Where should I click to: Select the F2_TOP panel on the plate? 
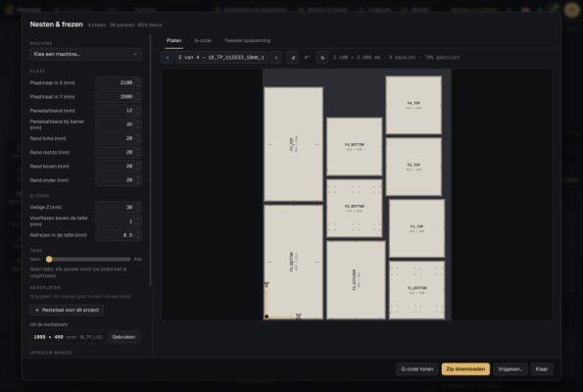(413, 167)
